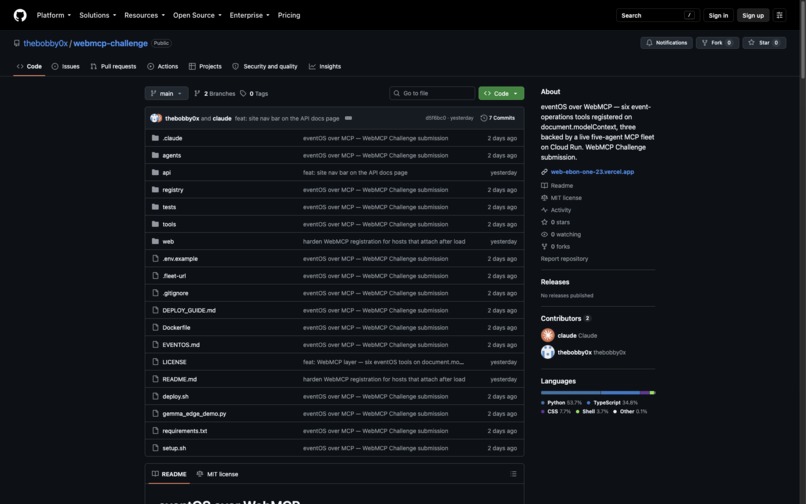This screenshot has height=504, width=806.
Task: Open appearance settings icon in header
Action: [779, 15]
